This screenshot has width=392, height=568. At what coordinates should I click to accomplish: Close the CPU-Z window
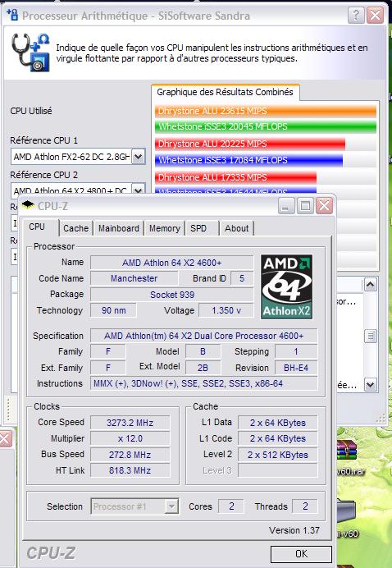pyautogui.click(x=324, y=206)
